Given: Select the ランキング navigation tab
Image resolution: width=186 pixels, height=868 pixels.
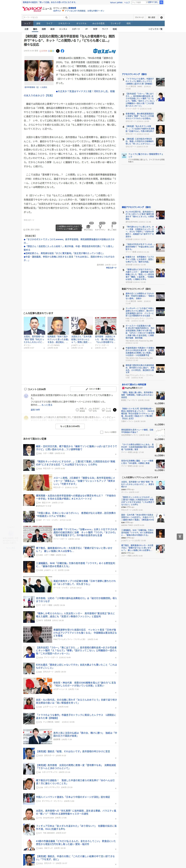Looking at the screenshot, I should tap(116, 23).
